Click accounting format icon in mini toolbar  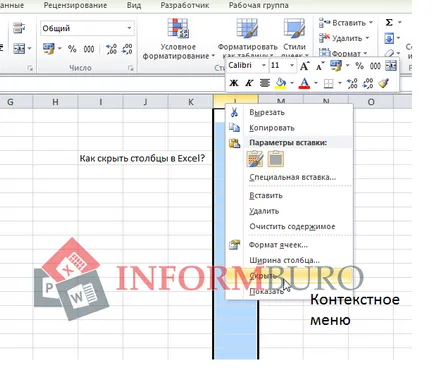(336, 66)
